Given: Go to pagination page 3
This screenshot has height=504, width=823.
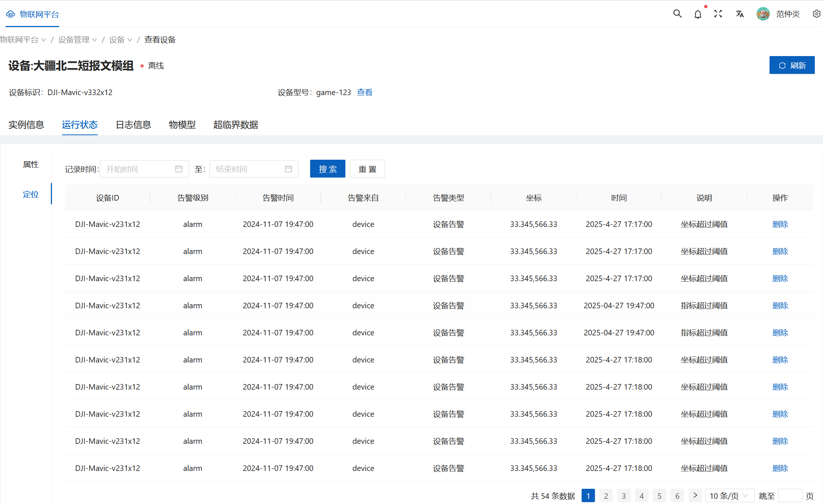Looking at the screenshot, I should click(624, 496).
